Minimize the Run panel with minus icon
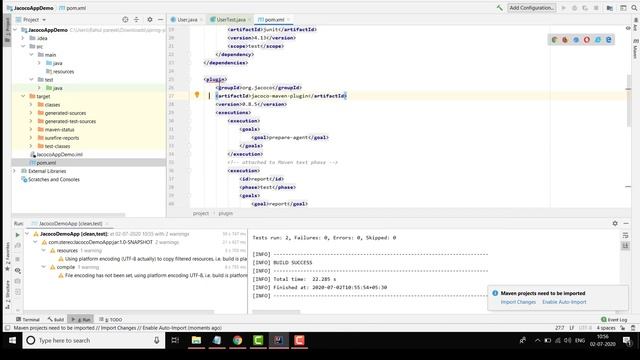 pos(626,223)
